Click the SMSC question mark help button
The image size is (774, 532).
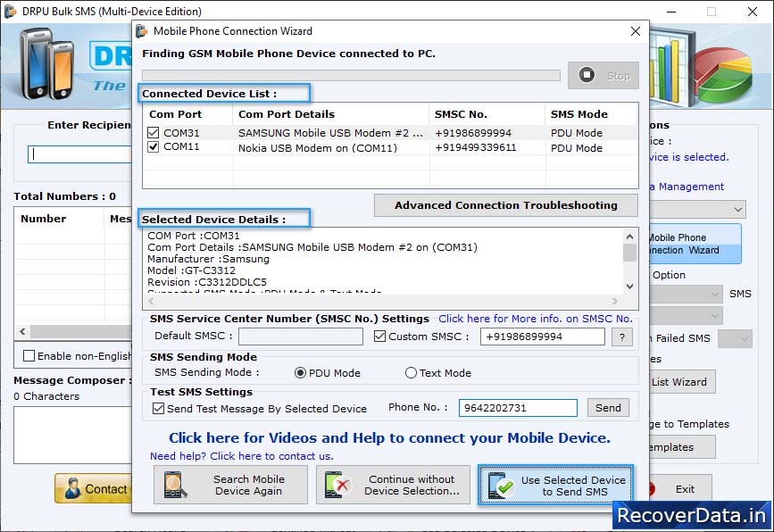click(622, 337)
